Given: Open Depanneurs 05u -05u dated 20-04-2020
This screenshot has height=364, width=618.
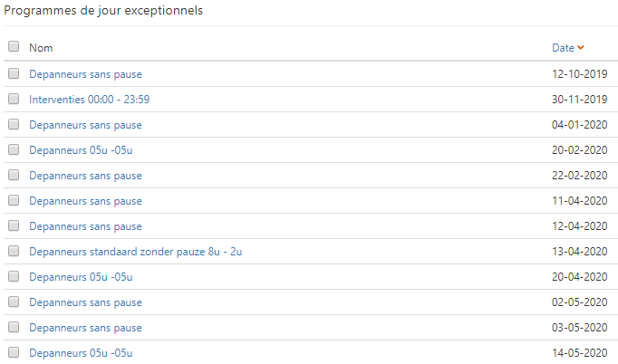Looking at the screenshot, I should pyautogui.click(x=81, y=277).
